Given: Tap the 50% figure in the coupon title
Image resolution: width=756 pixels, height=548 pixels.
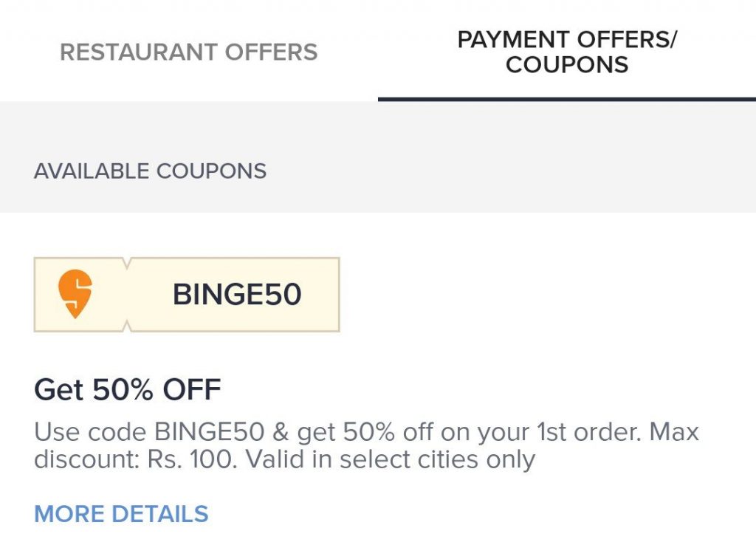Looking at the screenshot, I should [123, 389].
